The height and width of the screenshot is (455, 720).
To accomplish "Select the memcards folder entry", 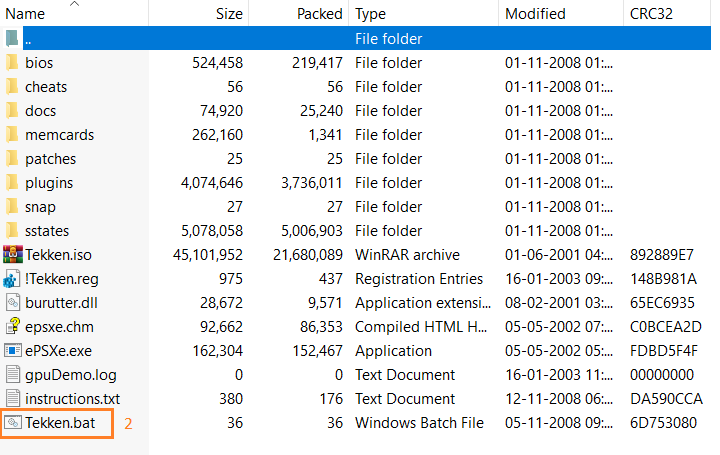I will [56, 135].
